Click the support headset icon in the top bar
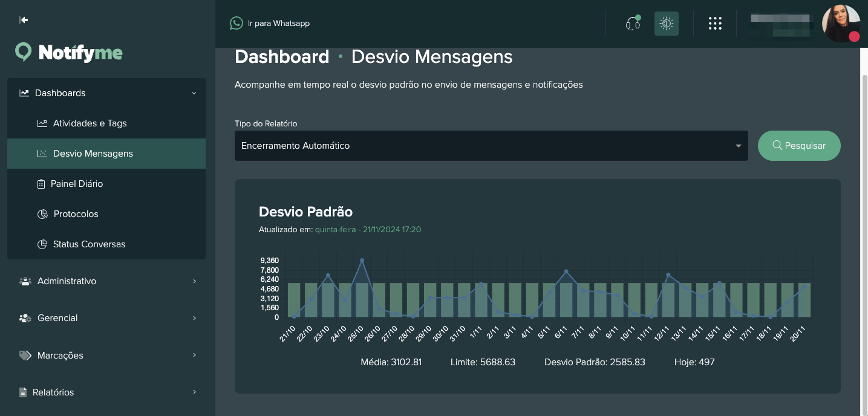This screenshot has height=416, width=868. (x=632, y=23)
